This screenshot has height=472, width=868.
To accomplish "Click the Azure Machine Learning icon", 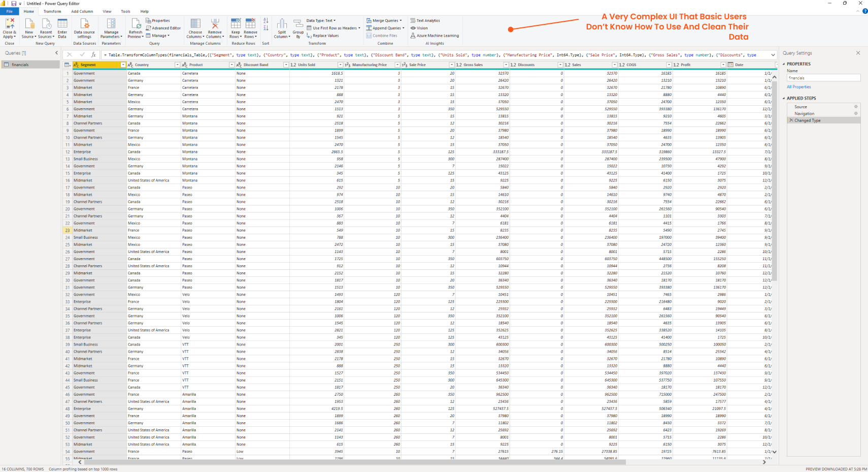I will click(x=413, y=36).
